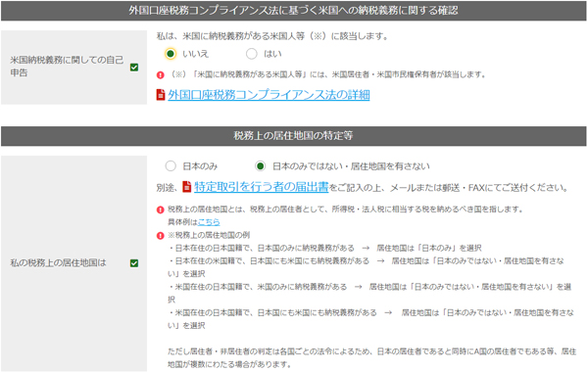
Task: Click example line 日本在住の米国籍で
Action: tap(366, 267)
